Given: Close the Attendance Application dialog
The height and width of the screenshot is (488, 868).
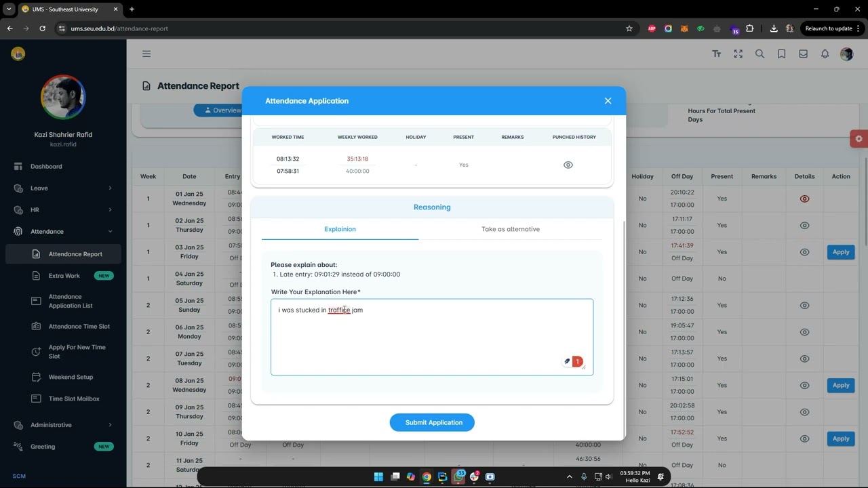Looking at the screenshot, I should coord(608,101).
